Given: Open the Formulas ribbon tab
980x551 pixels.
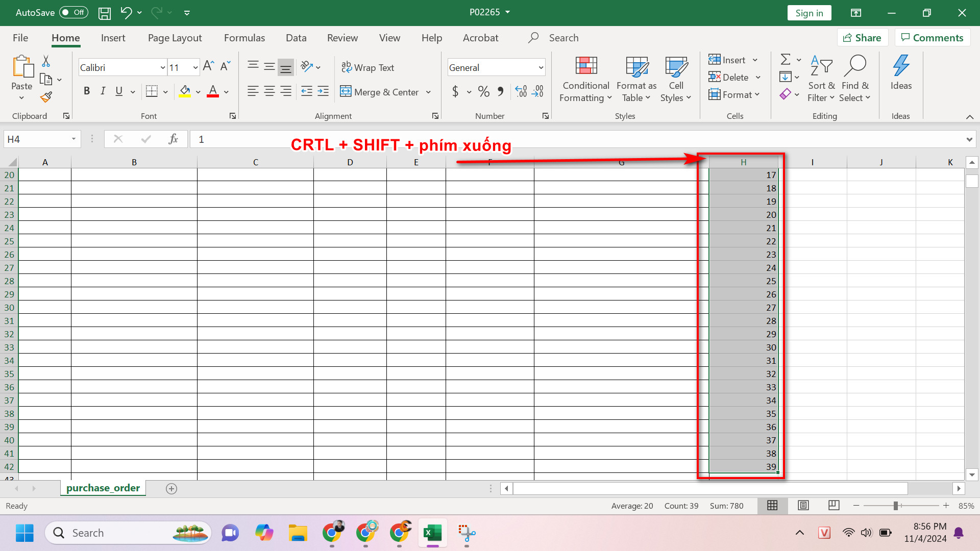Looking at the screenshot, I should [244, 38].
